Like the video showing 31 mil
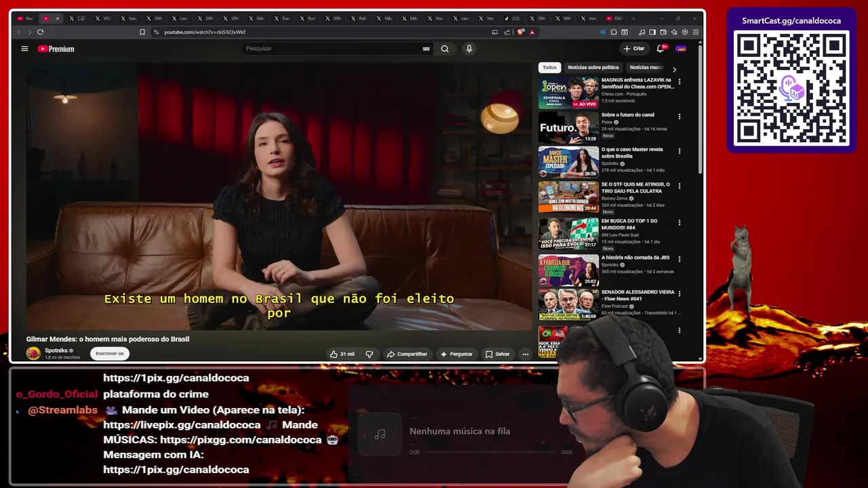Image resolution: width=868 pixels, height=488 pixels. (x=342, y=354)
